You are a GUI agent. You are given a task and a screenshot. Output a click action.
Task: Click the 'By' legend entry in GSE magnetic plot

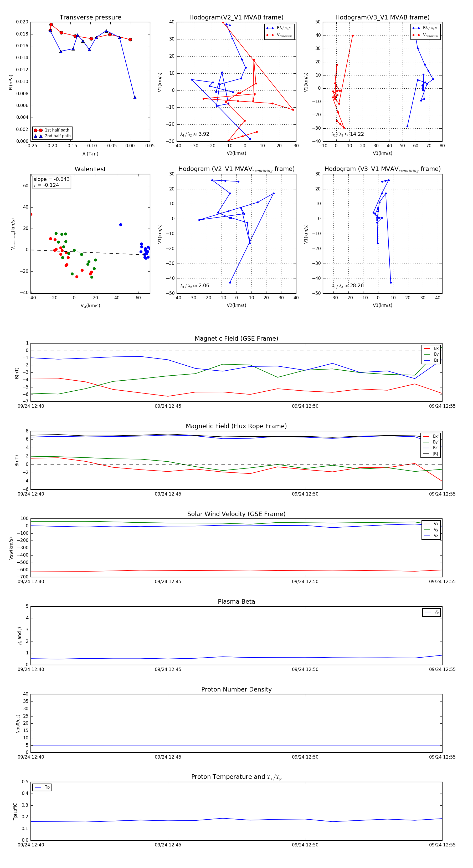pos(431,354)
